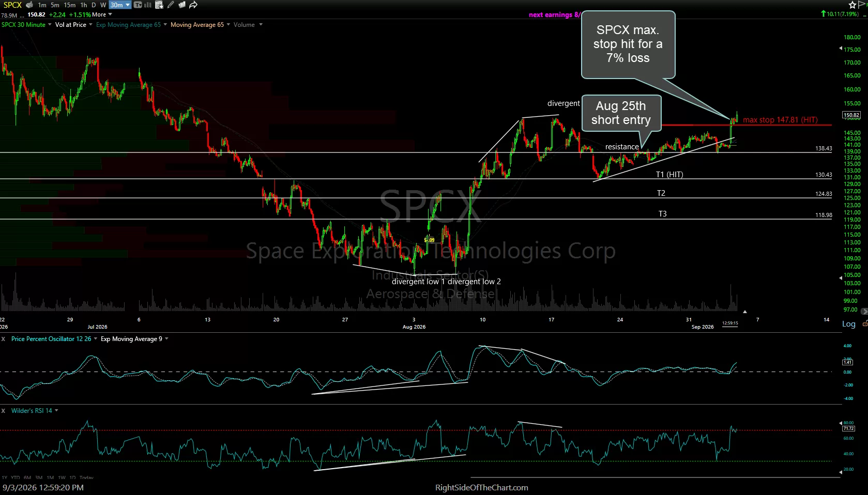Click the add-grid layout icon
Screen dimensions: 868x495
point(159,5)
